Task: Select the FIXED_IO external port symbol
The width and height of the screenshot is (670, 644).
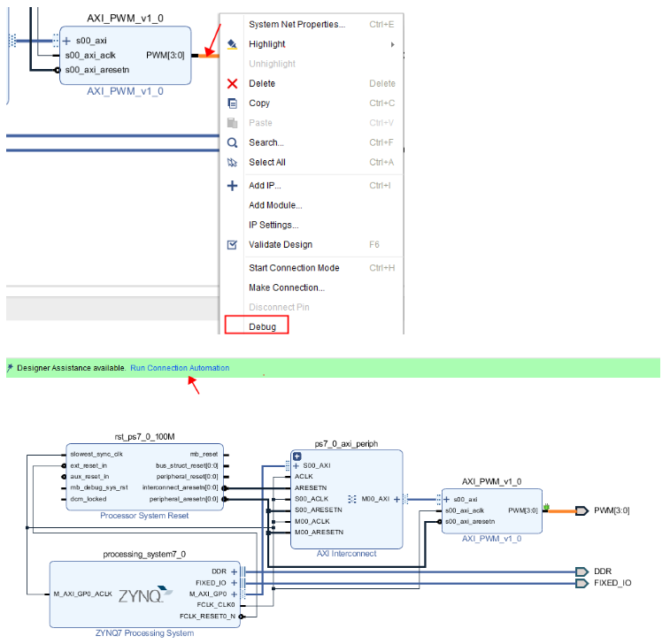Action: [x=582, y=583]
